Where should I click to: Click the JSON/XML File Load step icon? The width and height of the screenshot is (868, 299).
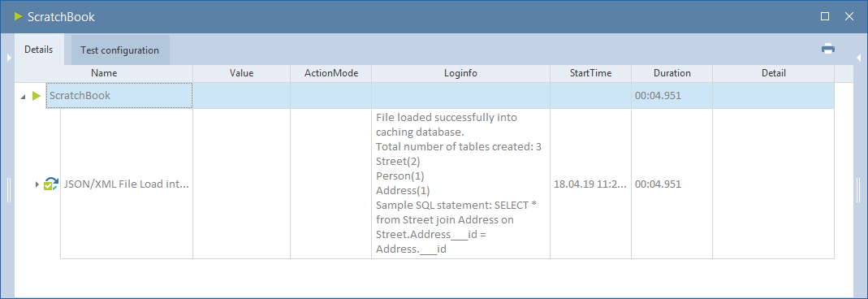tap(51, 184)
